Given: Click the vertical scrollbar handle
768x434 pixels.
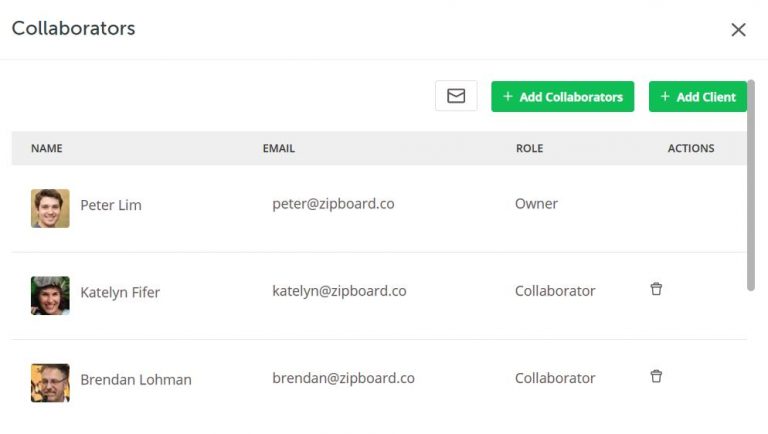Looking at the screenshot, I should [751, 185].
